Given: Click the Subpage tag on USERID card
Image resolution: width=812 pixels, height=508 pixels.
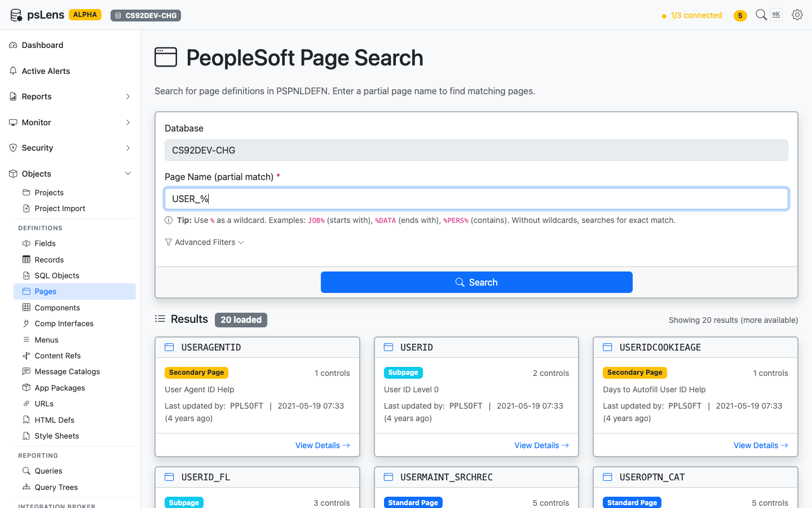Looking at the screenshot, I should (x=403, y=373).
